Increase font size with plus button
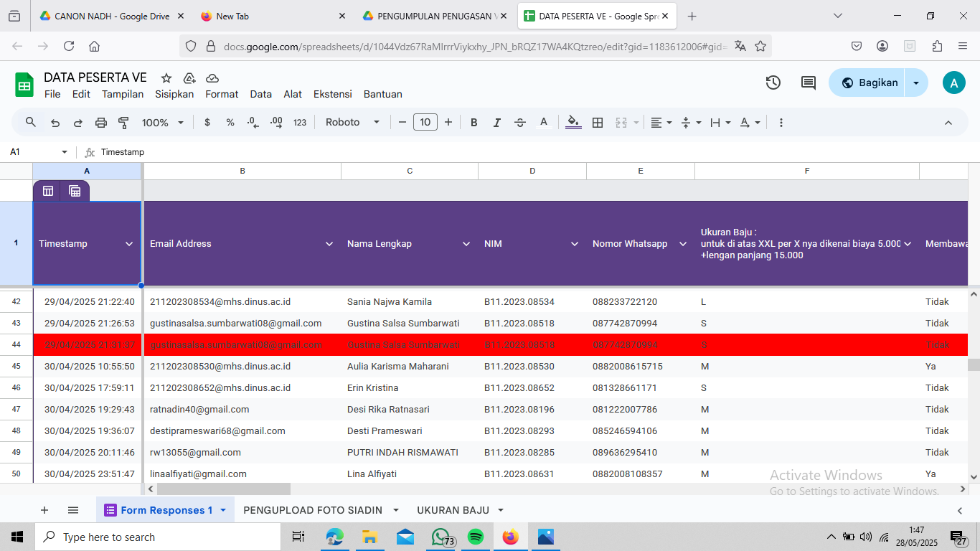The image size is (980, 551). [x=448, y=123]
